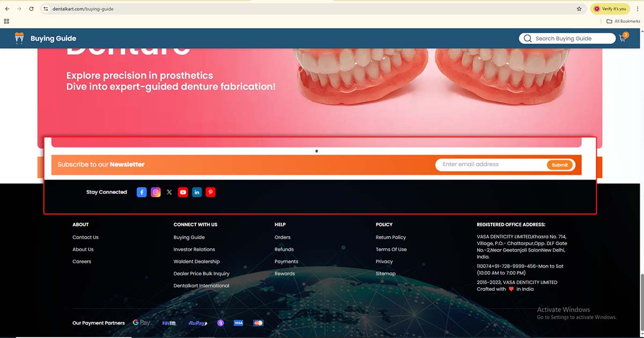Click the X (Twitter) icon

[x=169, y=192]
